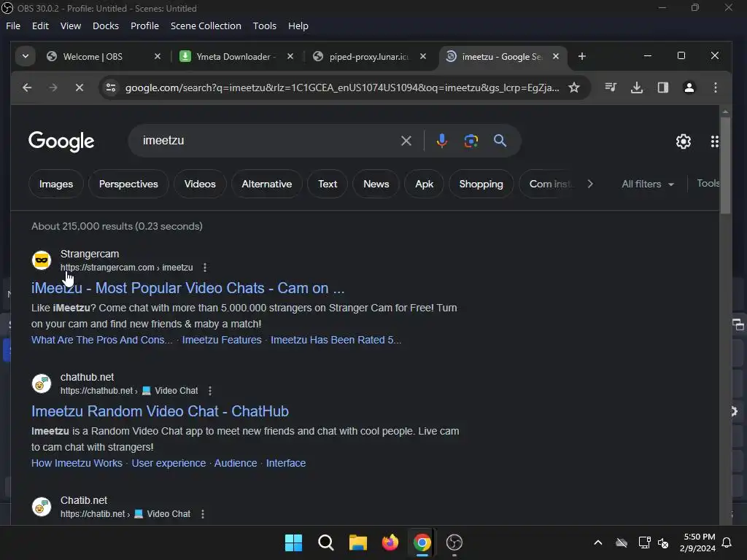The width and height of the screenshot is (747, 560).
Task: Open the OBS Help menu
Action: (x=298, y=26)
